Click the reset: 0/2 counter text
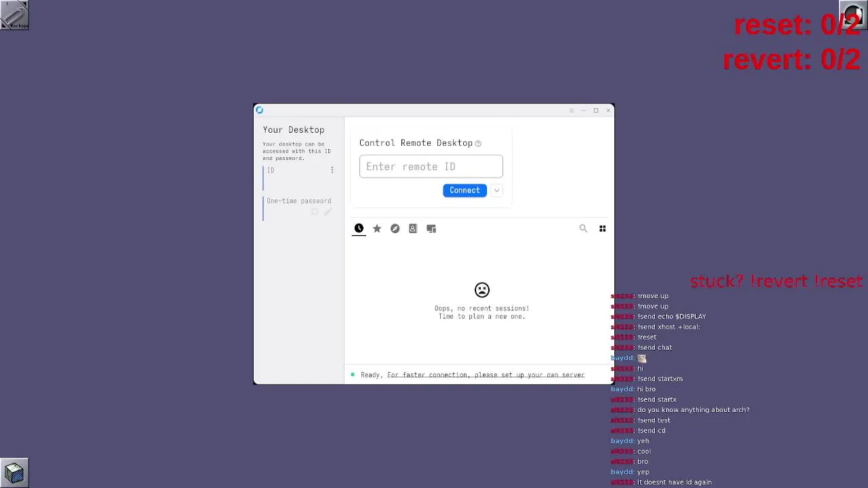The width and height of the screenshot is (868, 488). 797,25
